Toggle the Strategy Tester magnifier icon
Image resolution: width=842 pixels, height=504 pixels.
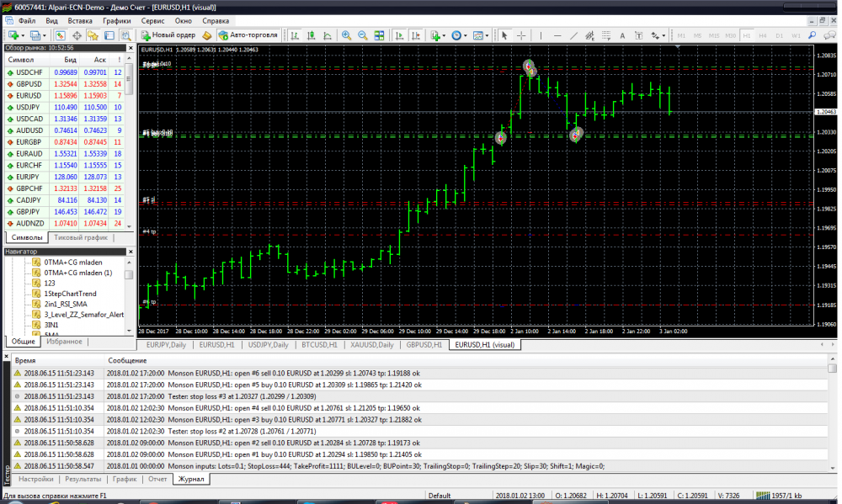(125, 35)
